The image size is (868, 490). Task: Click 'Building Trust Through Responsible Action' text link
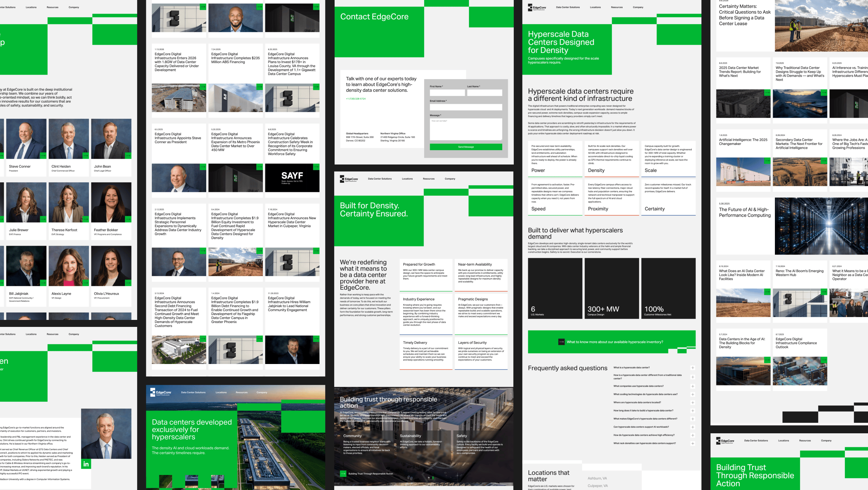coord(371,474)
